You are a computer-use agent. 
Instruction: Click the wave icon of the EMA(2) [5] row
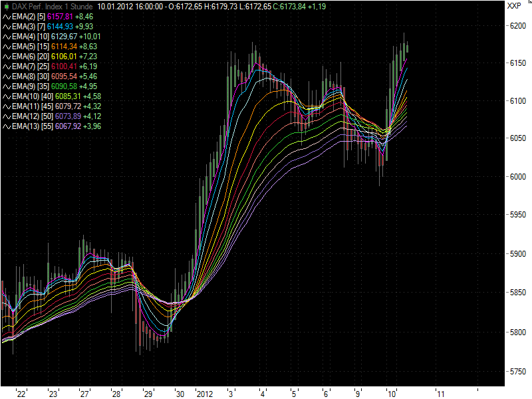7,17
